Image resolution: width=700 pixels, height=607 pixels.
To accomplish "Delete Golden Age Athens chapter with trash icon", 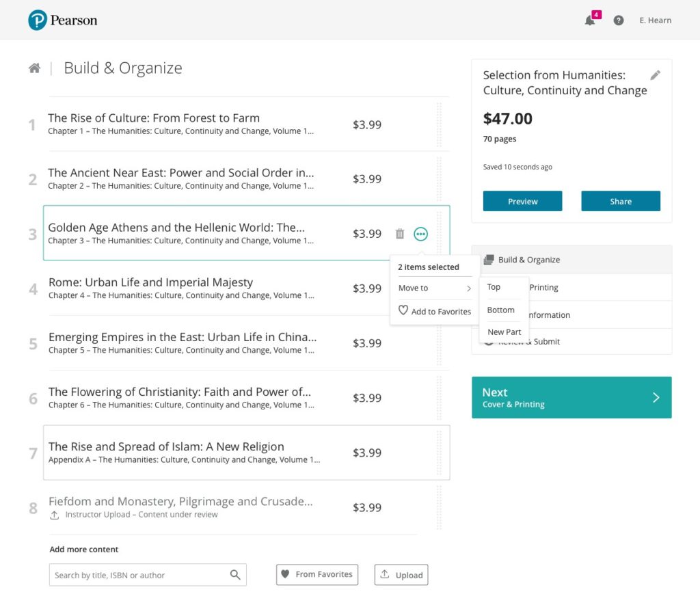I will coord(399,233).
